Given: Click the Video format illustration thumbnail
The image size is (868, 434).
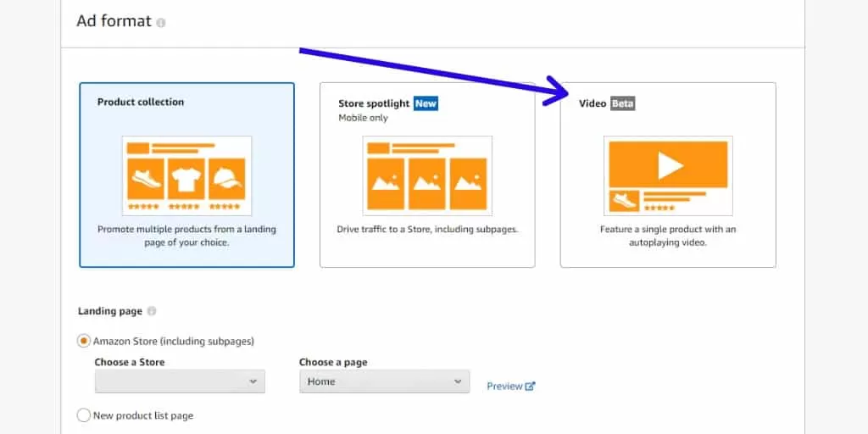Looking at the screenshot, I should coord(668,175).
